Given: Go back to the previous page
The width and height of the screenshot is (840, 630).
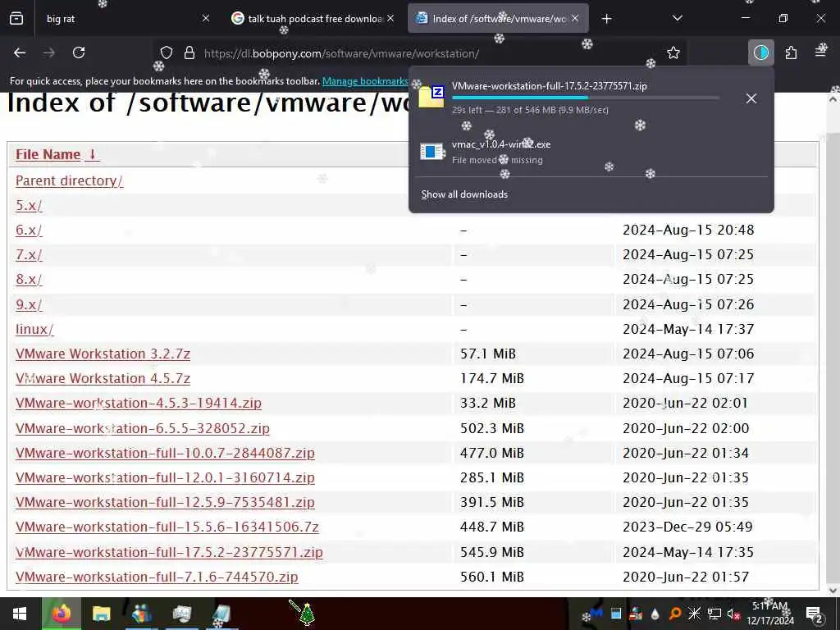Looking at the screenshot, I should pos(20,52).
